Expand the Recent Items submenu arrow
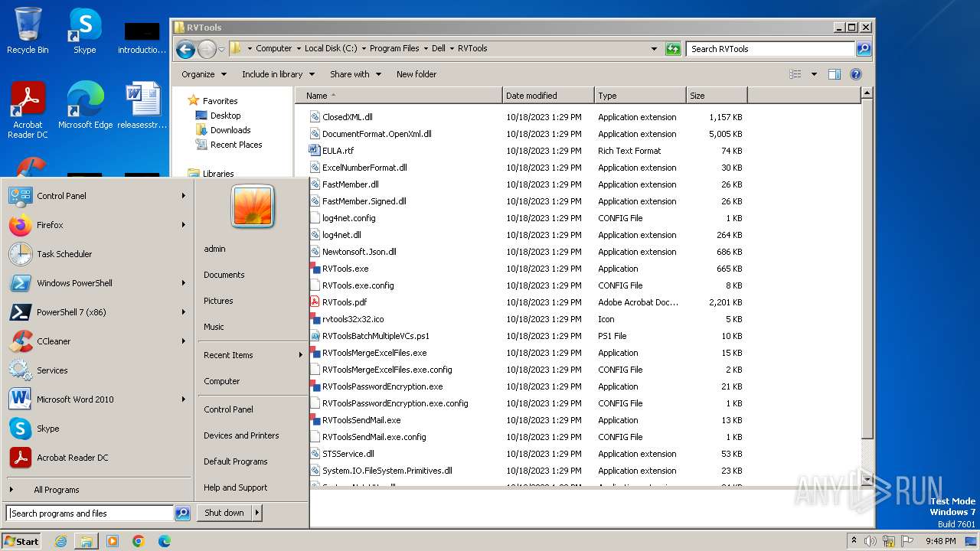This screenshot has height=551, width=980. [301, 355]
